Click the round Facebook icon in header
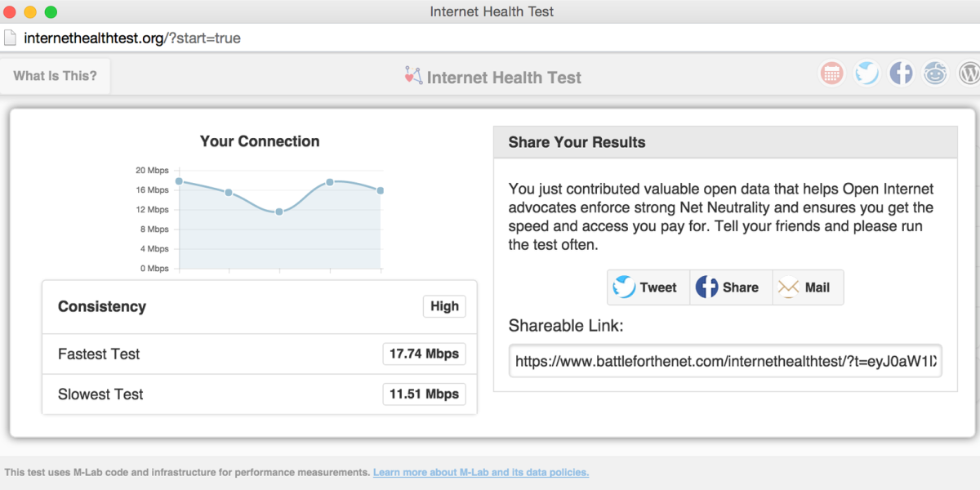 coord(901,73)
